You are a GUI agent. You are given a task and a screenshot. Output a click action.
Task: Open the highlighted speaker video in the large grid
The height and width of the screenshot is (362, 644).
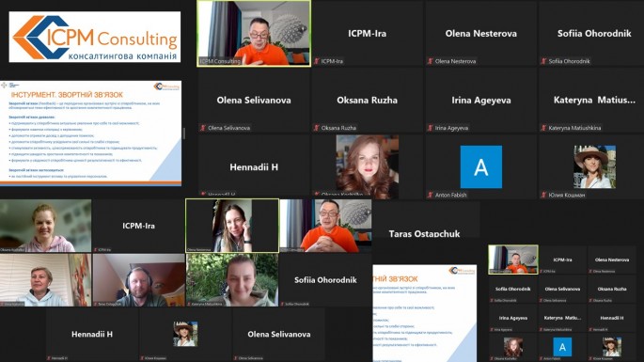coord(254,33)
